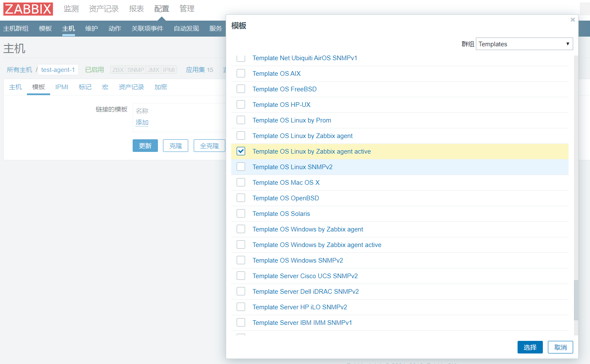Open the 管理 top menu

(x=187, y=9)
